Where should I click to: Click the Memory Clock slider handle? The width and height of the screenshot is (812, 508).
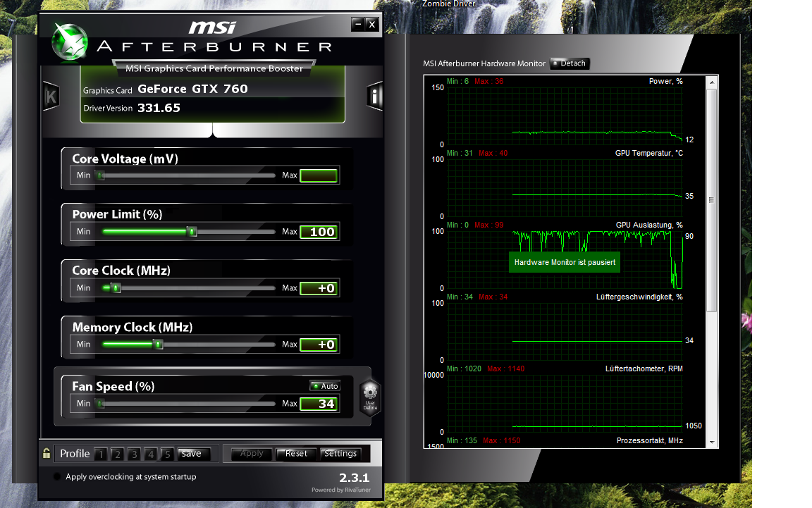[159, 345]
